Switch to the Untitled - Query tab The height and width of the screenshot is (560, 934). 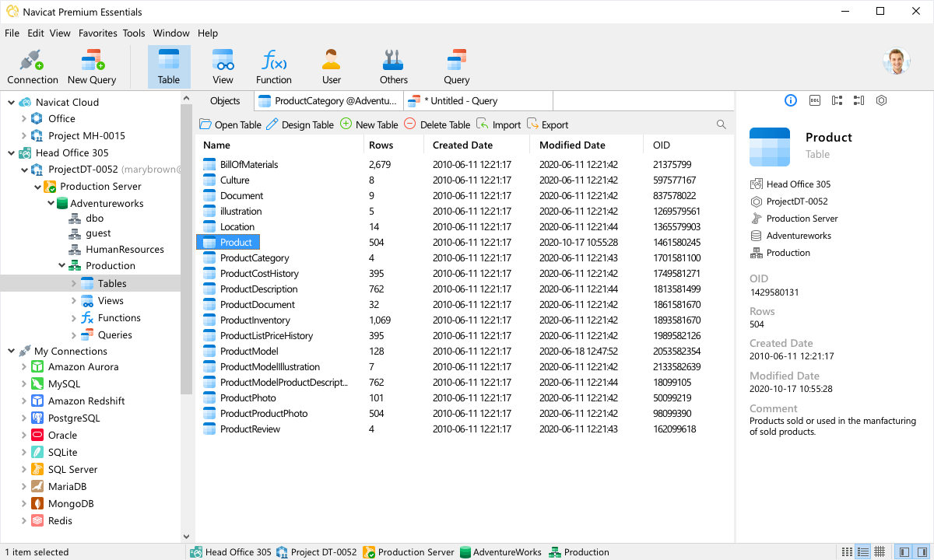pyautogui.click(x=478, y=101)
